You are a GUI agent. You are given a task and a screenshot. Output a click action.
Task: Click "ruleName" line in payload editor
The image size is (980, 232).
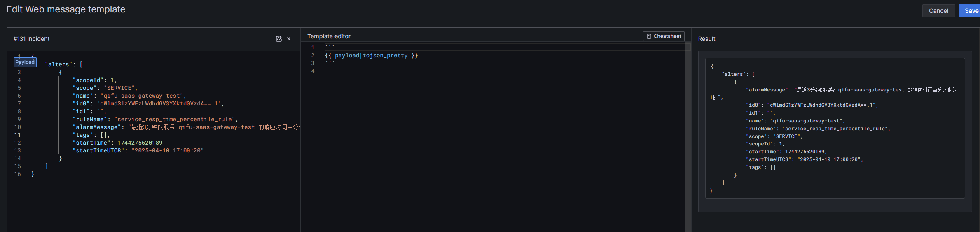pyautogui.click(x=155, y=119)
